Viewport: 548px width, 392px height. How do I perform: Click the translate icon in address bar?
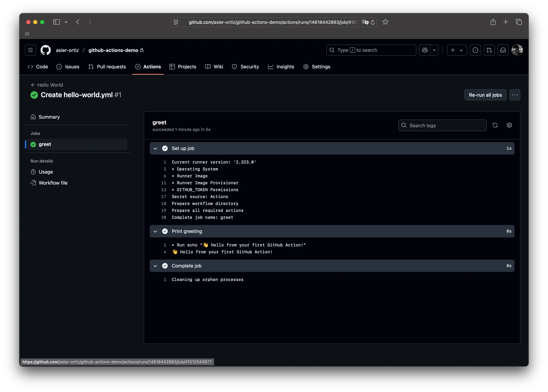(365, 22)
